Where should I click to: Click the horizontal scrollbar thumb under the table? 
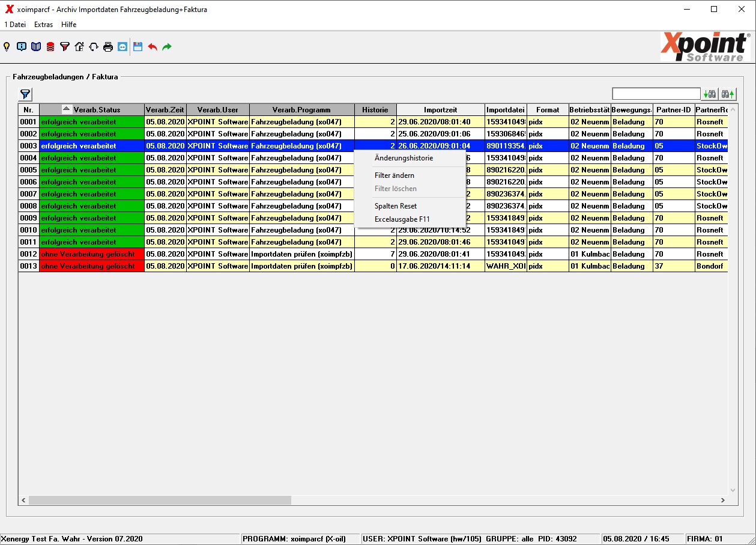[x=160, y=500]
